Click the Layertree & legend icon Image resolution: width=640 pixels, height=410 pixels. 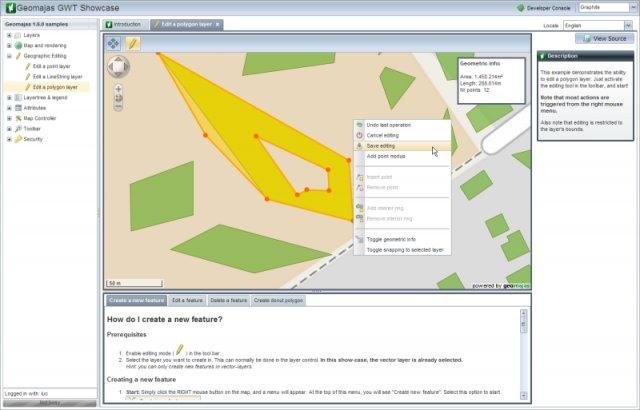coord(18,98)
